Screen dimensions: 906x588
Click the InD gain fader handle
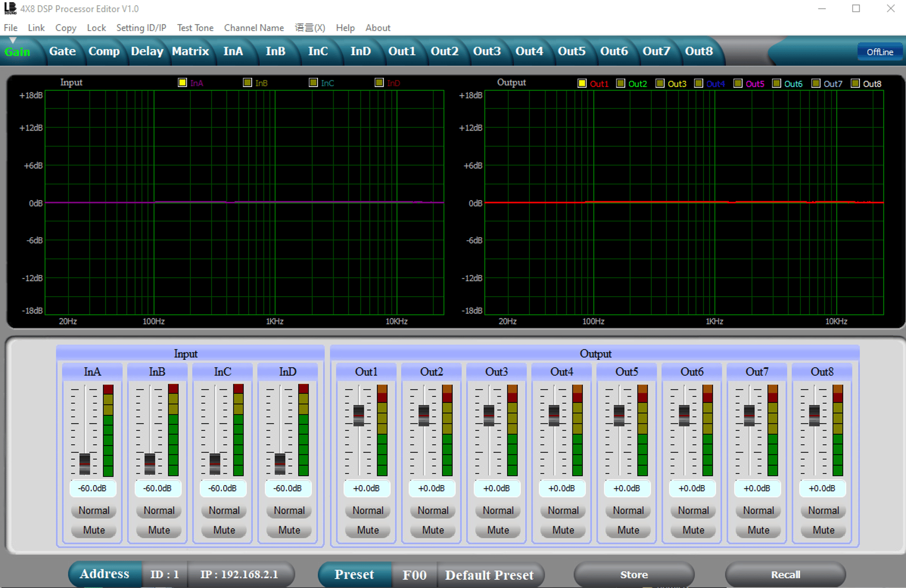(280, 464)
